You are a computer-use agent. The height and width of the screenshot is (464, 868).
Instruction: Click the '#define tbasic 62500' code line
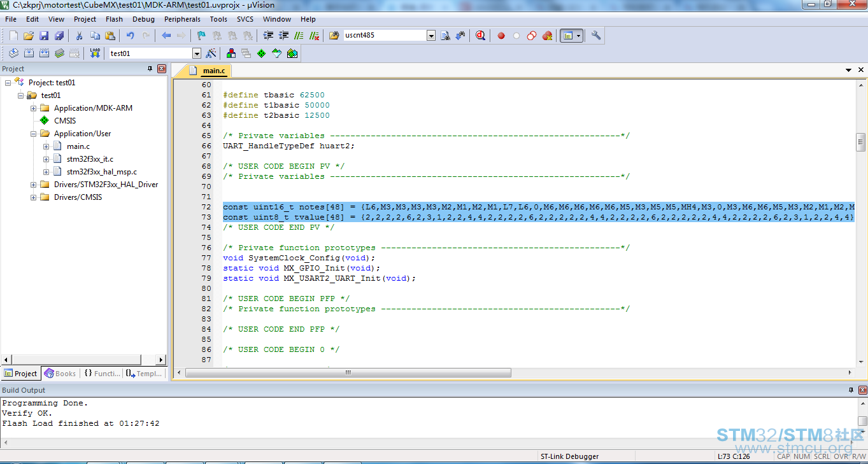[274, 95]
